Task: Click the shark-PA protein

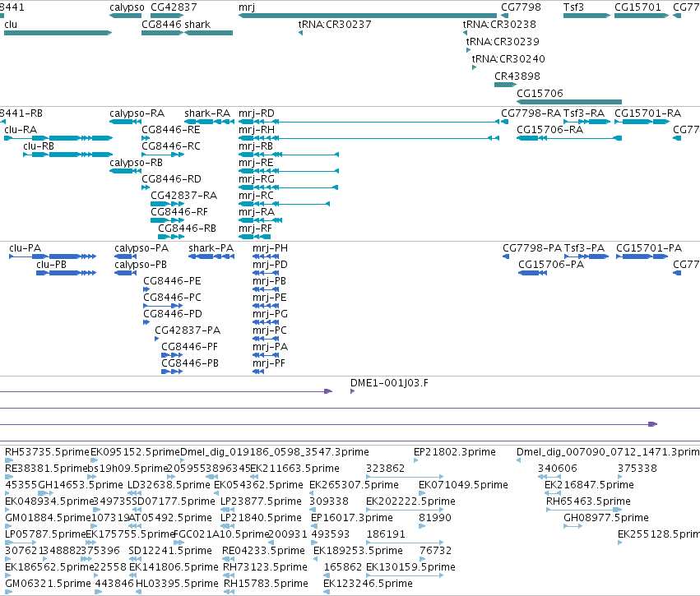Action: [x=211, y=256]
